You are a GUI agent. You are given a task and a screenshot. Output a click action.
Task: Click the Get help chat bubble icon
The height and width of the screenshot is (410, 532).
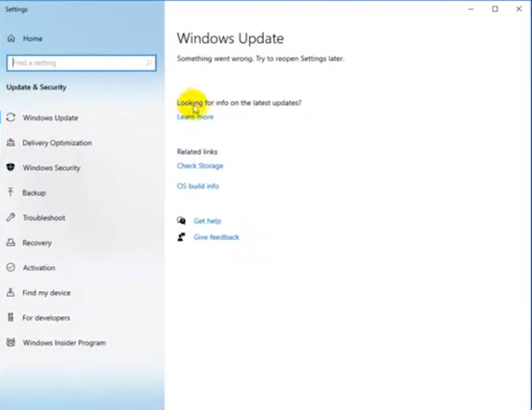[181, 221]
